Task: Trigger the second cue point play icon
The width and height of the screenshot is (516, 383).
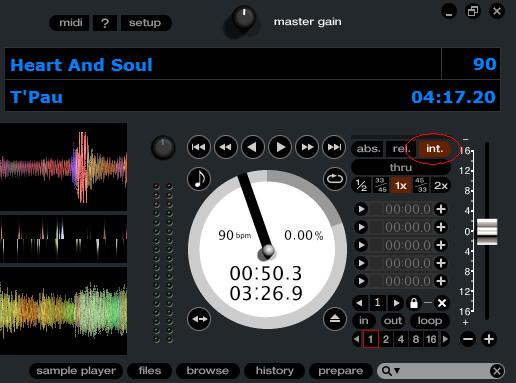Action: 361,227
